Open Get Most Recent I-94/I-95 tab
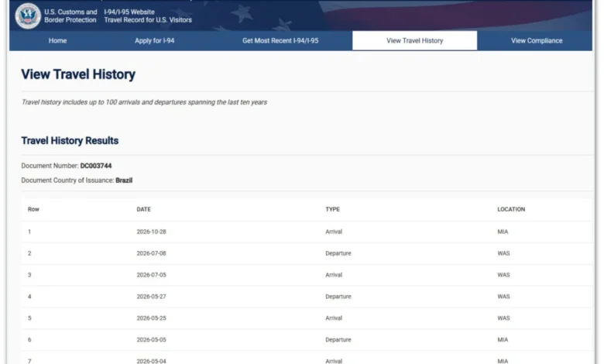 click(x=280, y=40)
